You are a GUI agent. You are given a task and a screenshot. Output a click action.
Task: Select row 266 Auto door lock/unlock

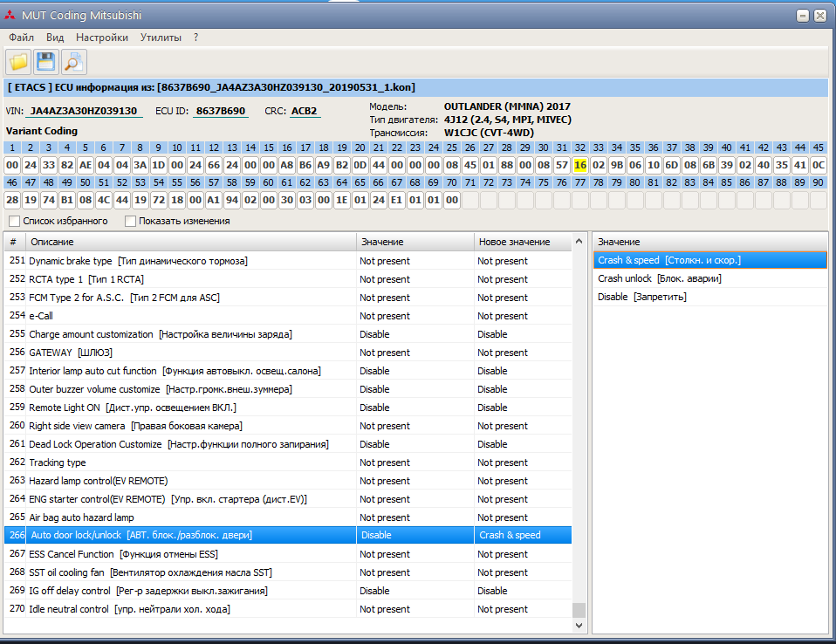coord(288,535)
